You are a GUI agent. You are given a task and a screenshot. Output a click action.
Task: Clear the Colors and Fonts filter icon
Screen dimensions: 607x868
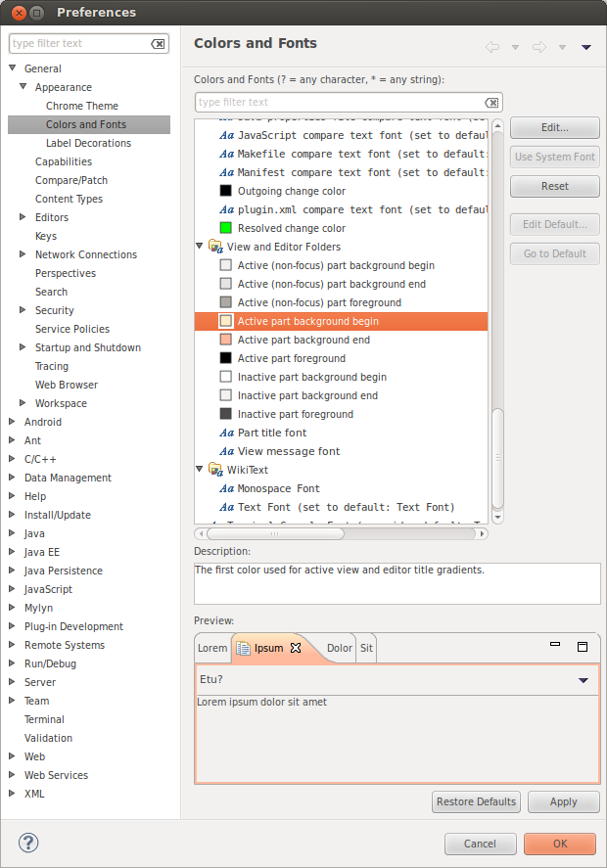click(x=491, y=103)
